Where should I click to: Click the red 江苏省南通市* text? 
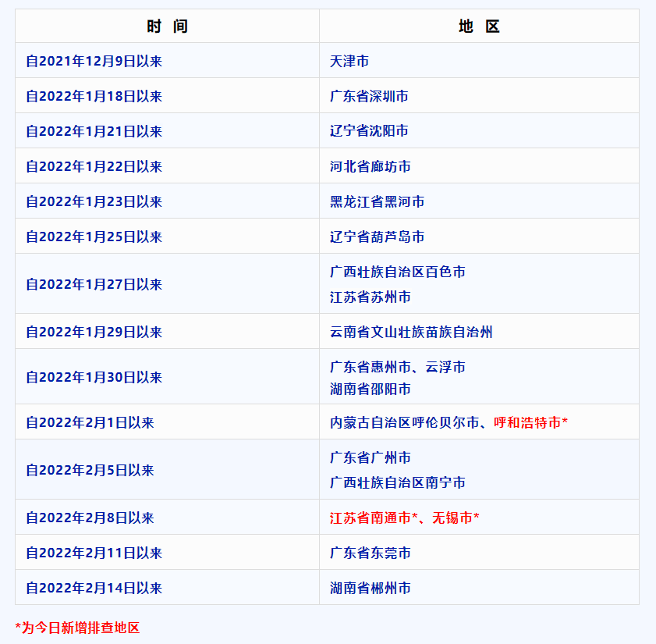point(374,518)
